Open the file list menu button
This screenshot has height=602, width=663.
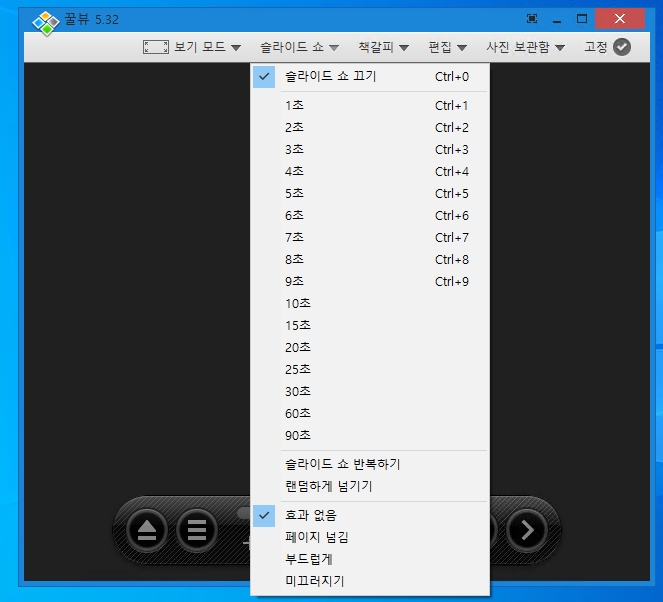pyautogui.click(x=197, y=530)
